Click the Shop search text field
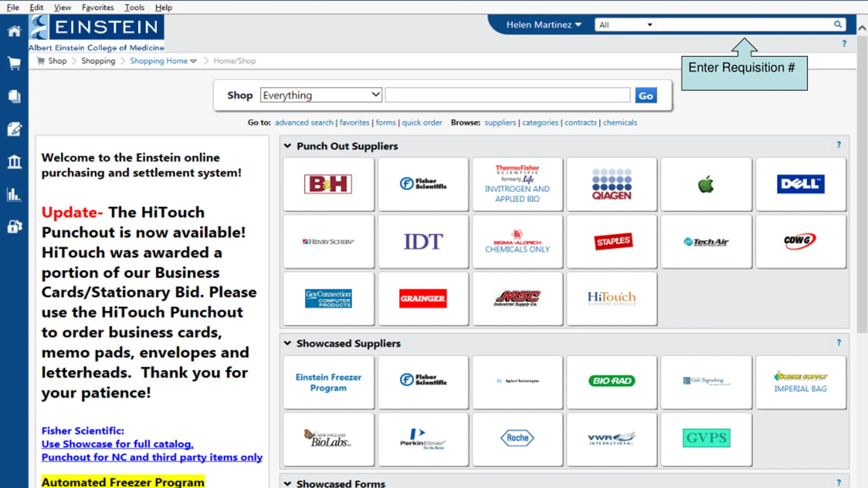 [508, 95]
